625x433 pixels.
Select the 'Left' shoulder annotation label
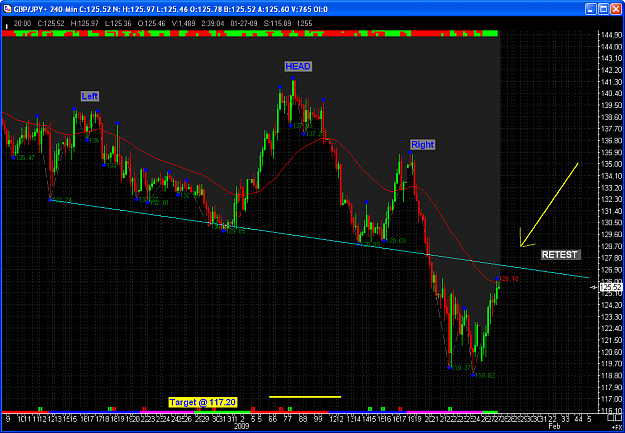coord(90,96)
